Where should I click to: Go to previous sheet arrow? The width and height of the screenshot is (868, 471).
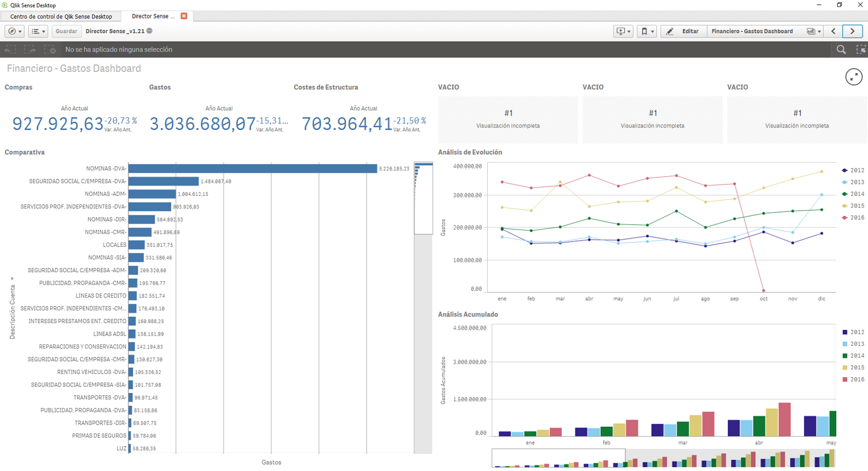(x=834, y=31)
